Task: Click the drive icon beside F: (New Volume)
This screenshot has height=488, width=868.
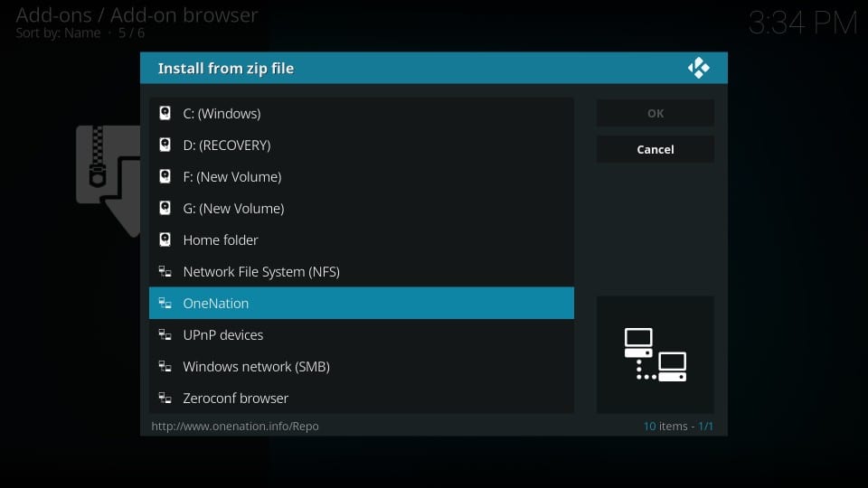Action: (165, 176)
